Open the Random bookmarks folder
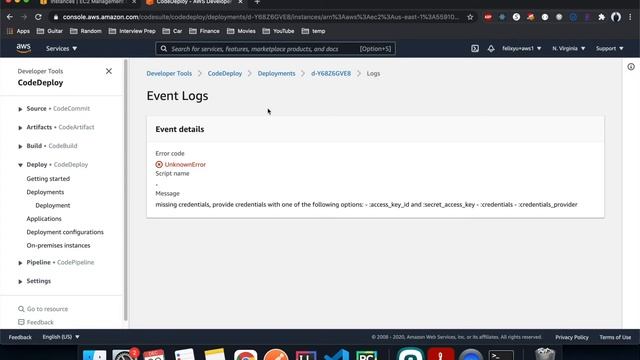The image size is (640, 360). [86, 31]
